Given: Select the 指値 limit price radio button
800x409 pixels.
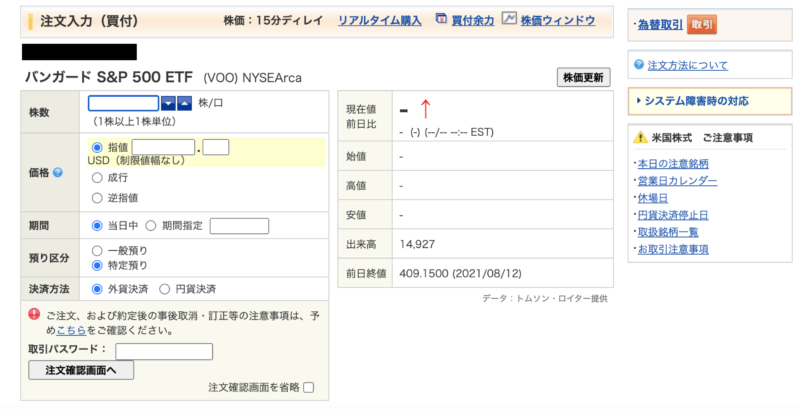Looking at the screenshot, I should [97, 147].
